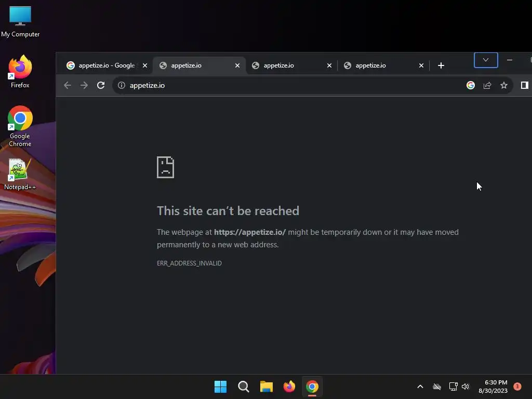Open the tab search dropdown chevron
532x399 pixels.
point(486,60)
